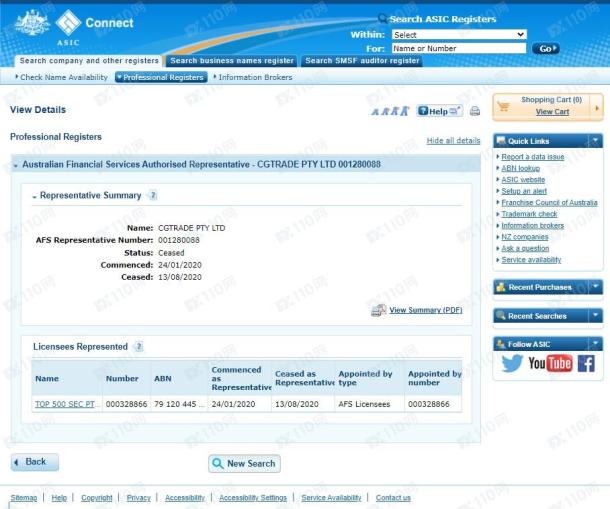Click the print page icon
This screenshot has height=509, width=610.
475,112
